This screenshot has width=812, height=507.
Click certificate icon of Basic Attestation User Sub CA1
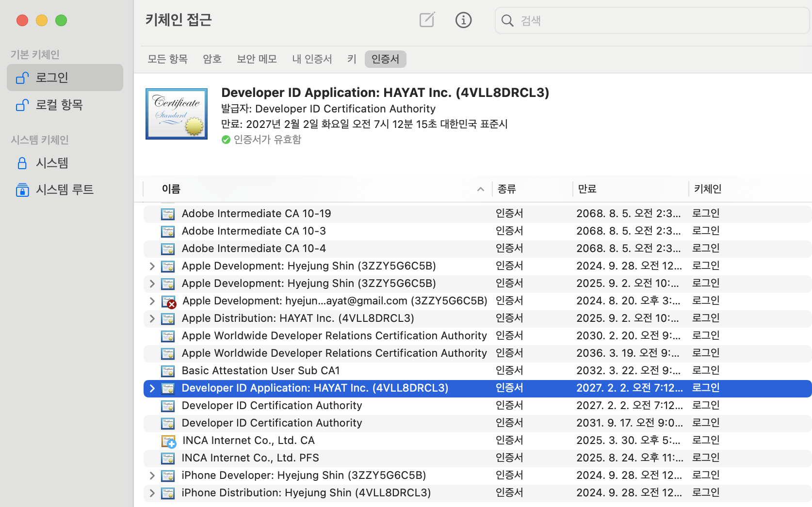coord(168,371)
